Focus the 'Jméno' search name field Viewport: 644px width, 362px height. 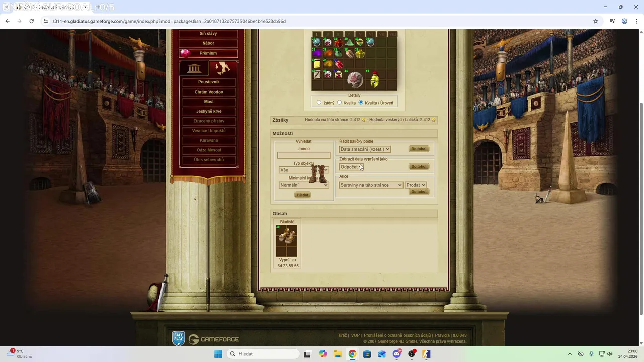[x=304, y=156]
